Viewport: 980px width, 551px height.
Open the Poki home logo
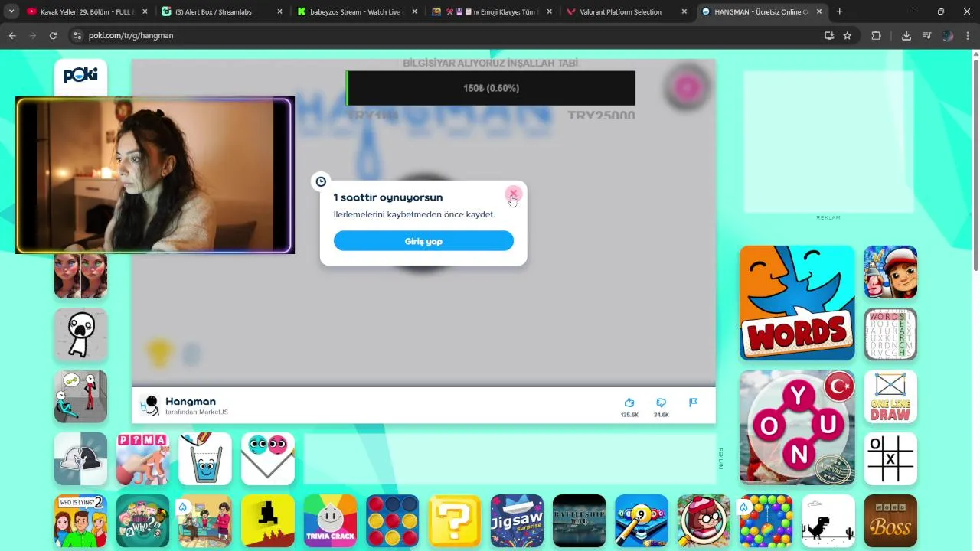coord(80,75)
